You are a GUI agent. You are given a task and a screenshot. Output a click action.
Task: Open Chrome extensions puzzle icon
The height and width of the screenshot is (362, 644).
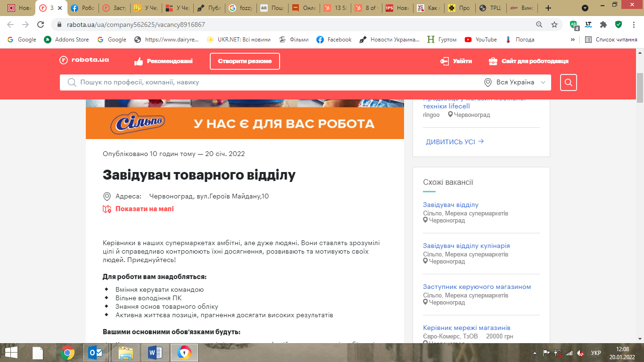(x=603, y=25)
